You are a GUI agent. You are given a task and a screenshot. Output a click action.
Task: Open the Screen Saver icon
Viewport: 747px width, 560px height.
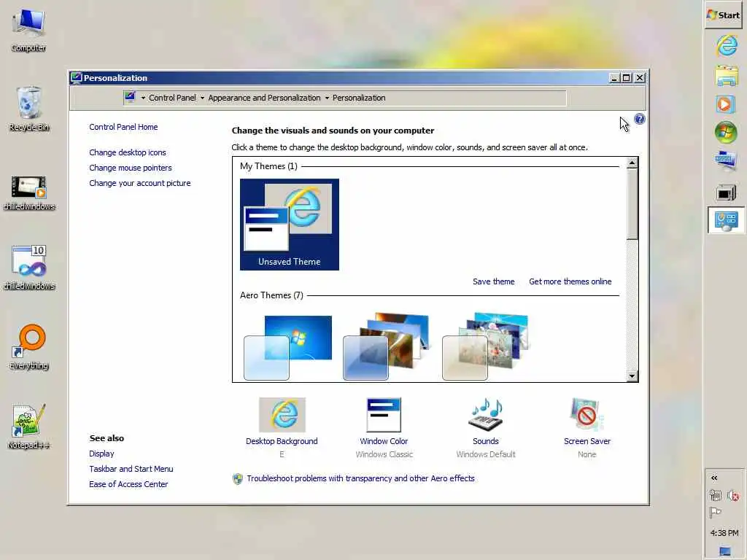click(x=587, y=414)
